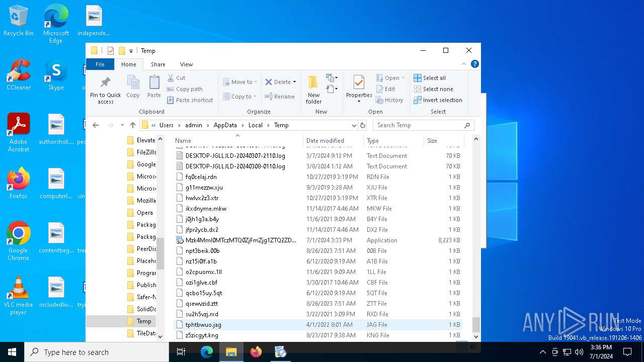Refresh the Temp folder view
The image size is (644, 362).
[x=363, y=125]
